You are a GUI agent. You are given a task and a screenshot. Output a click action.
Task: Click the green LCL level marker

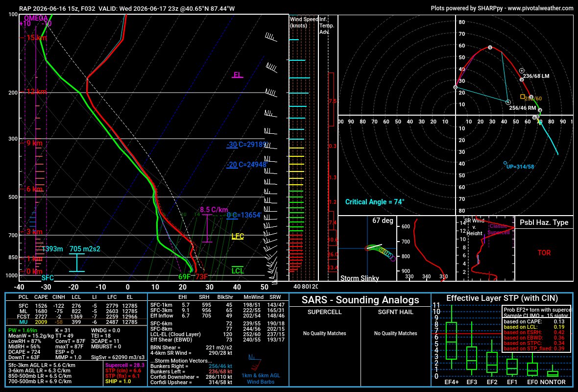click(x=238, y=270)
